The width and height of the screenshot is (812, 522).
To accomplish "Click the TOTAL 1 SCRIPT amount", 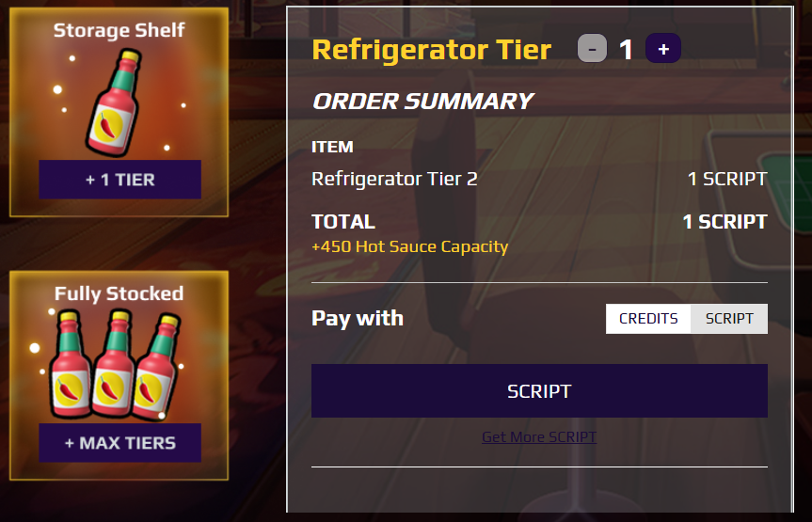I will 724,222.
